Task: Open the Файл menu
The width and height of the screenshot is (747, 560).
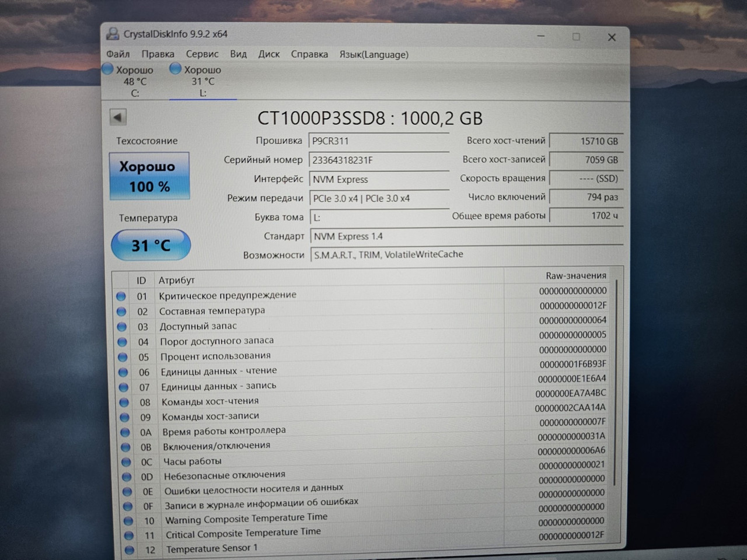Action: [118, 54]
